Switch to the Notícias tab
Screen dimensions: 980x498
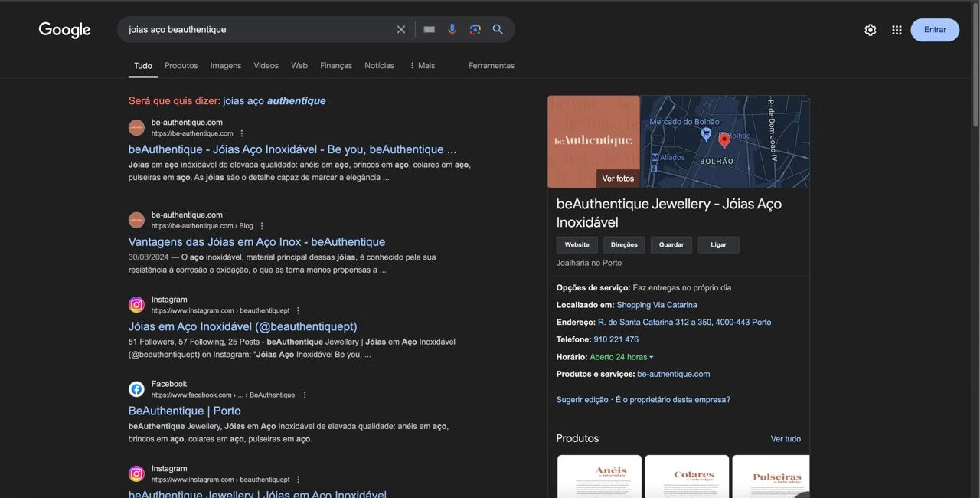tap(379, 66)
